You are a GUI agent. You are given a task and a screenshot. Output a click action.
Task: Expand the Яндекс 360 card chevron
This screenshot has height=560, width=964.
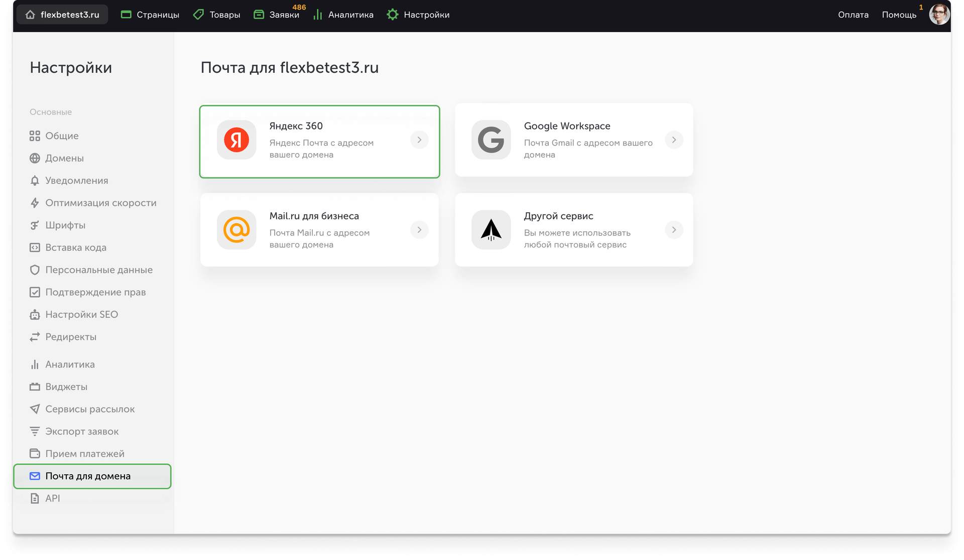pyautogui.click(x=419, y=140)
